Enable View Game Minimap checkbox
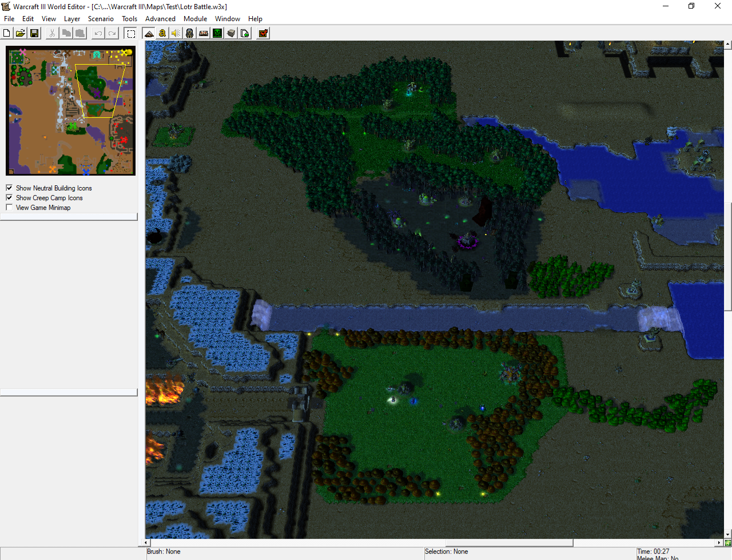732x560 pixels. pyautogui.click(x=9, y=207)
